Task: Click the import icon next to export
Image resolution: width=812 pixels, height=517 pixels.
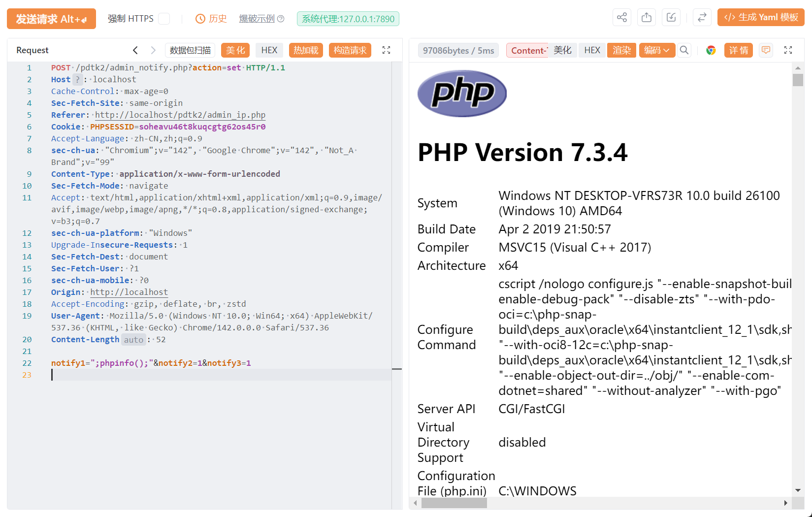Action: point(671,18)
